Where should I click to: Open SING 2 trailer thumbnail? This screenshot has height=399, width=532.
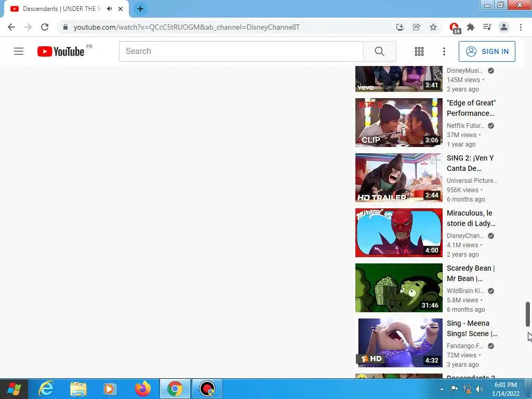click(x=399, y=178)
